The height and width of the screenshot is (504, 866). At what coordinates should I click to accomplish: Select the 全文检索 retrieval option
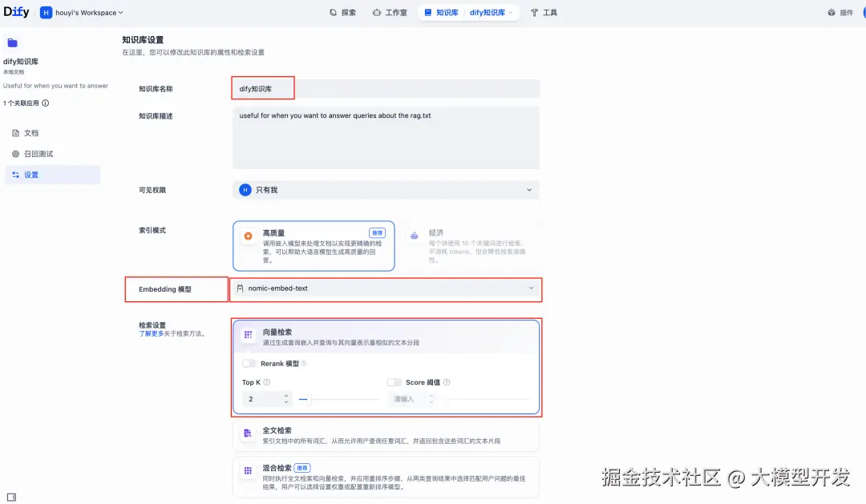pyautogui.click(x=386, y=436)
